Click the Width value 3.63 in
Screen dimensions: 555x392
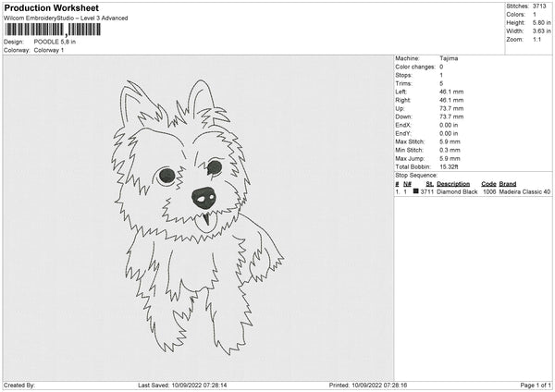point(541,31)
